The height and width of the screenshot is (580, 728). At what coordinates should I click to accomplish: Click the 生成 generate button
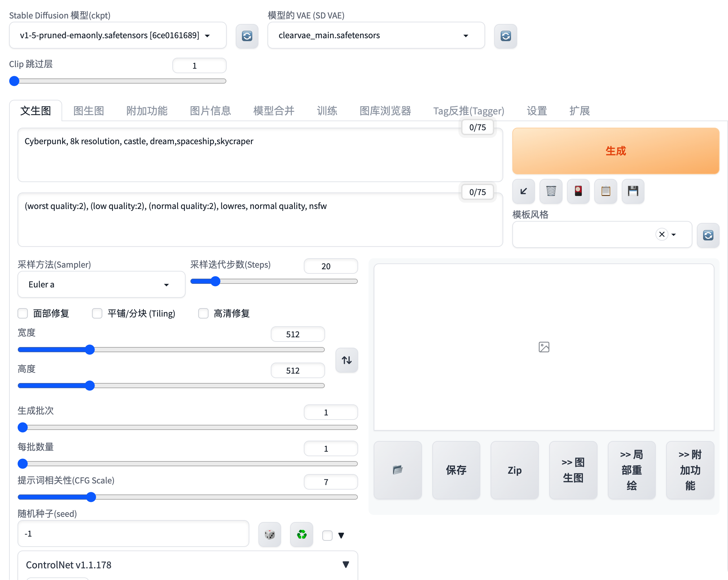tap(615, 151)
